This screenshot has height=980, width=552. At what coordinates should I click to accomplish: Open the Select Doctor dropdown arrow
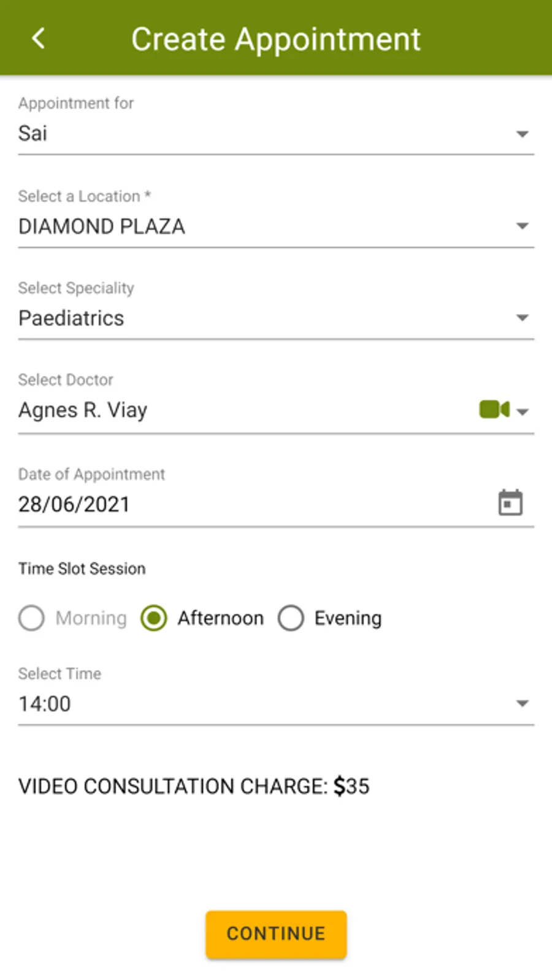(x=523, y=412)
